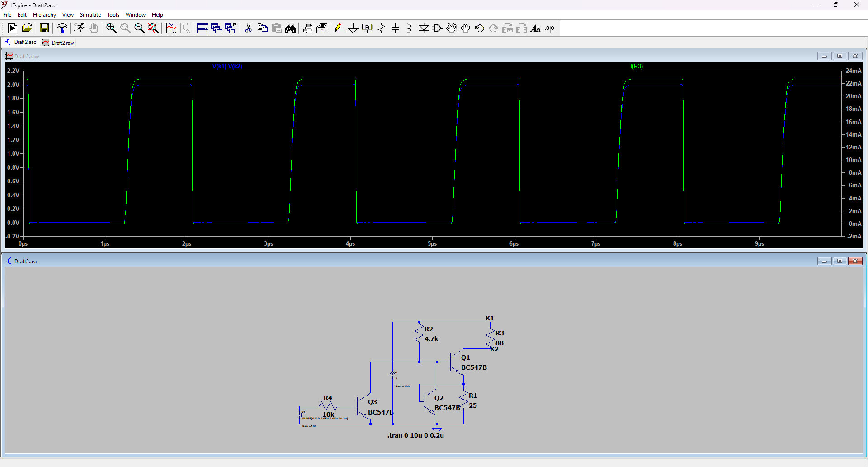Image resolution: width=868 pixels, height=467 pixels.
Task: Open the Hierarchy menu
Action: (x=44, y=15)
